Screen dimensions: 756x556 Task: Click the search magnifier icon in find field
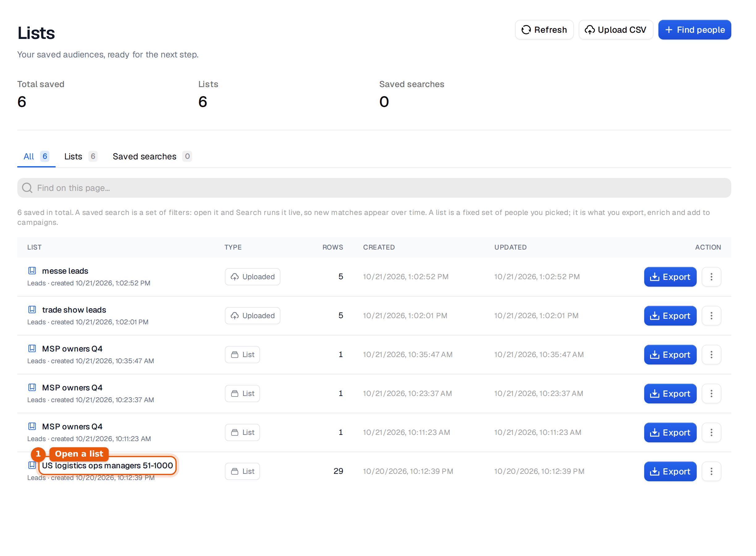(x=27, y=188)
